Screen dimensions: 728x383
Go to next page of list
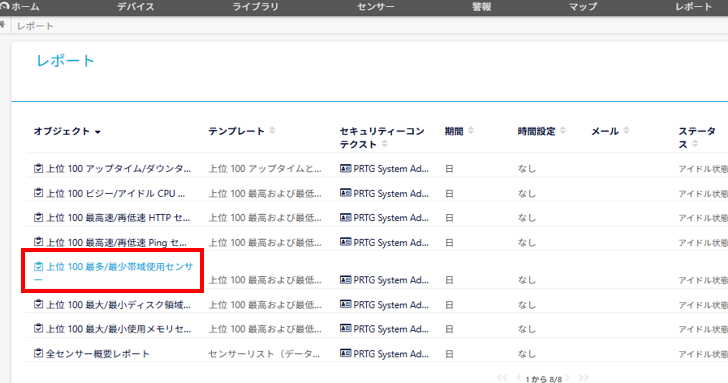[567, 378]
